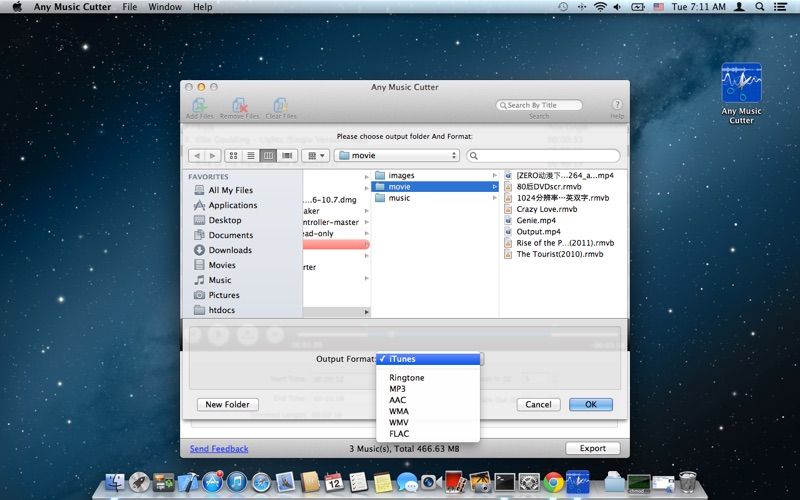Image resolution: width=800 pixels, height=500 pixels.
Task: Switch file browser to cover flow view
Action: click(287, 156)
